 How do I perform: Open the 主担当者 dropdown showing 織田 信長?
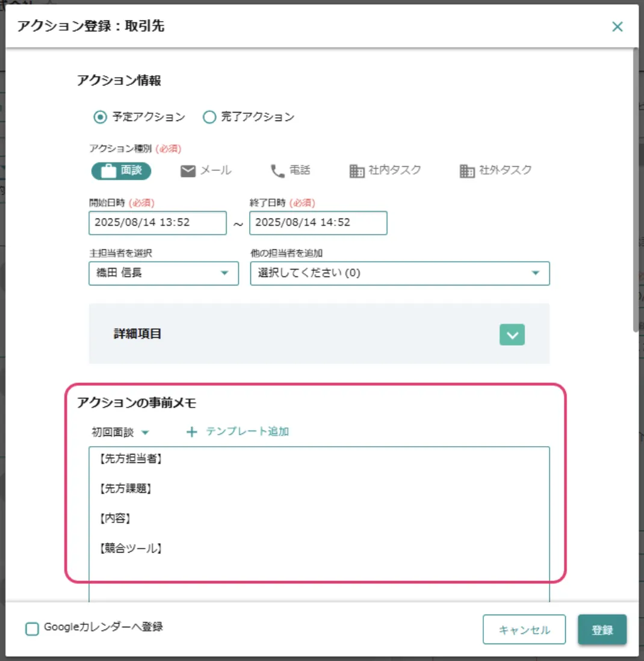point(163,273)
